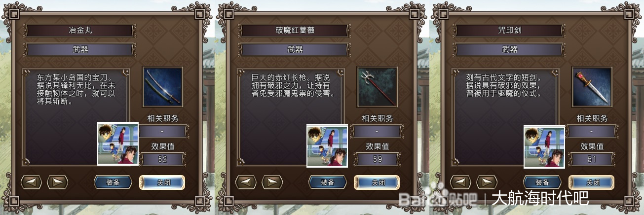The width and height of the screenshot is (644, 215).
Task: Click the 大航海时代吧 watermark link
Action: point(540,199)
